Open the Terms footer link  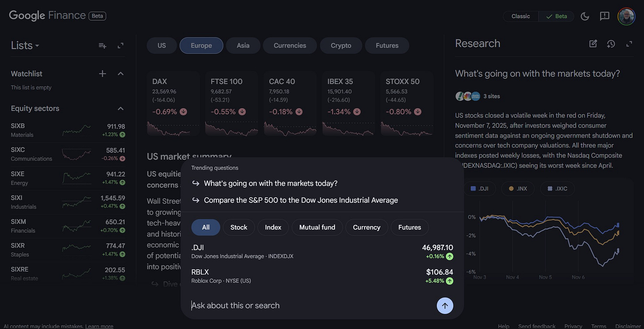click(598, 326)
